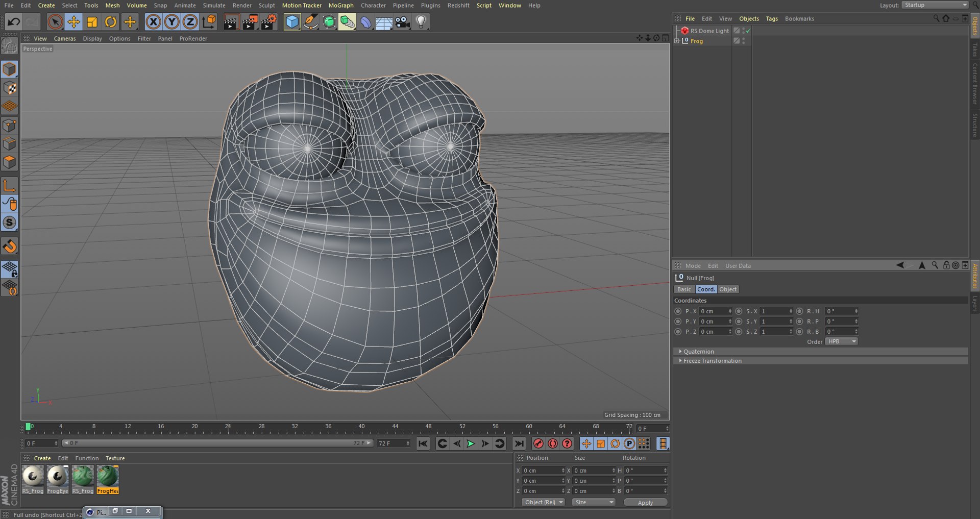Toggle the X axis lock
Image resolution: width=980 pixels, height=519 pixels.
click(x=153, y=22)
